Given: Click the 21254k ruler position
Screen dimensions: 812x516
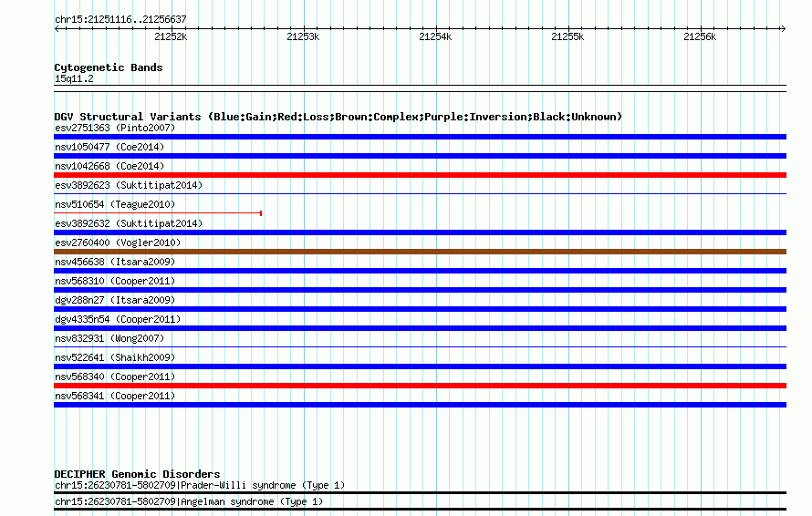Looking at the screenshot, I should (x=435, y=36).
